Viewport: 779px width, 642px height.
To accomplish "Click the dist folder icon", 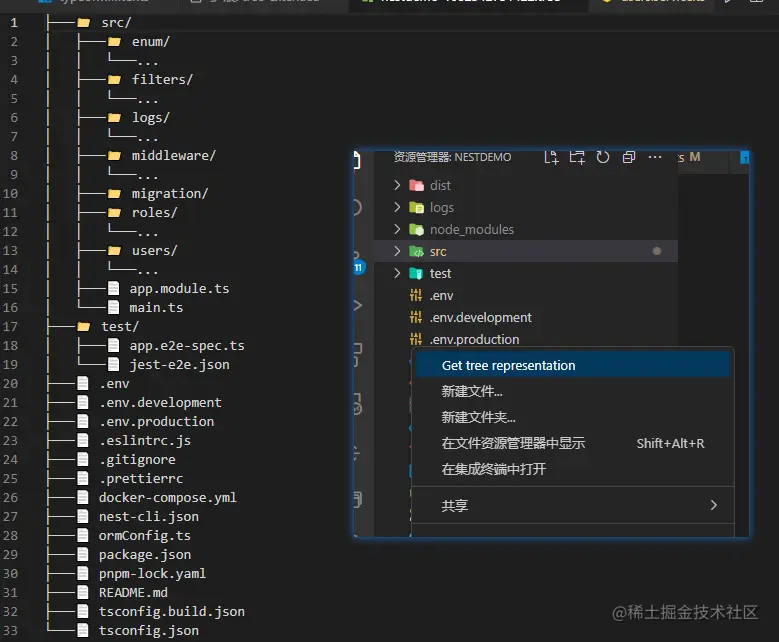I will point(416,185).
